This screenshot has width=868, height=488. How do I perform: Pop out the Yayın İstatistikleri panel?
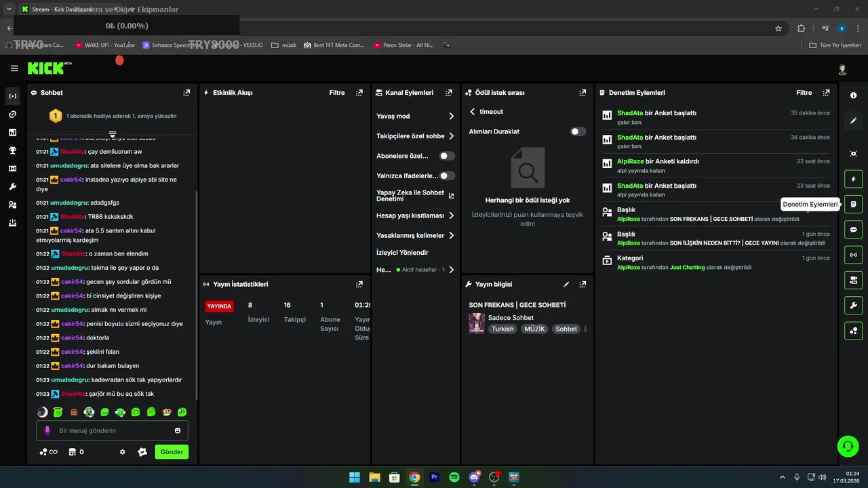click(x=359, y=285)
